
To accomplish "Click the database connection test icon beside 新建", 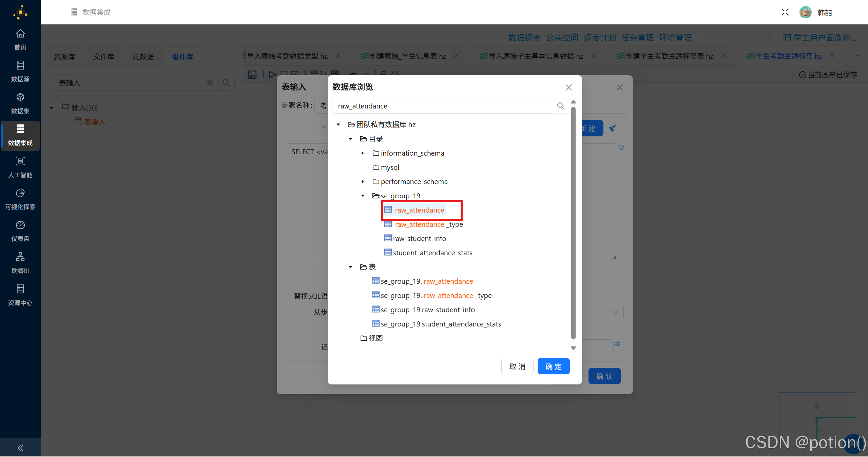I will [612, 128].
